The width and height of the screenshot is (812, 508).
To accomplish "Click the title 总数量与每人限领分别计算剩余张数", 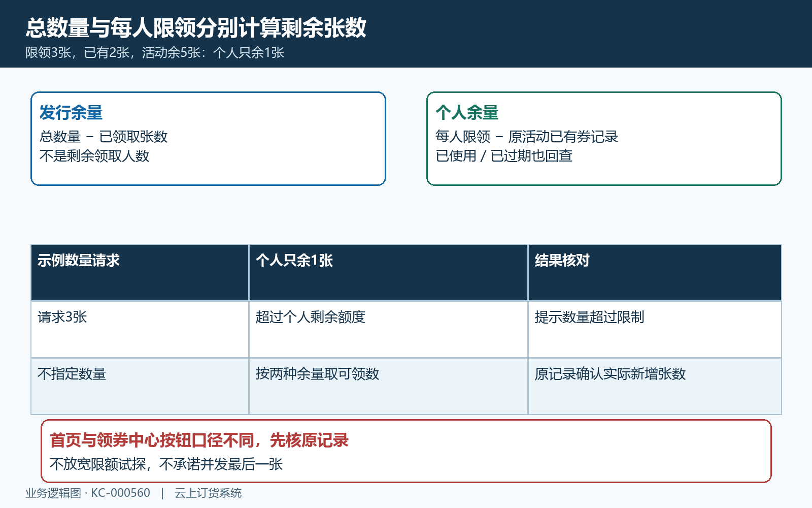I will [x=196, y=27].
